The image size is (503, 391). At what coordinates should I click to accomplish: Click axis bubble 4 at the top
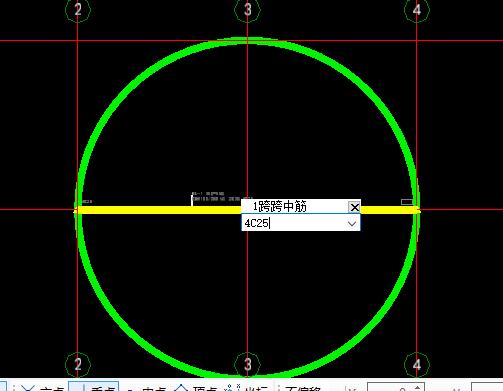click(417, 9)
